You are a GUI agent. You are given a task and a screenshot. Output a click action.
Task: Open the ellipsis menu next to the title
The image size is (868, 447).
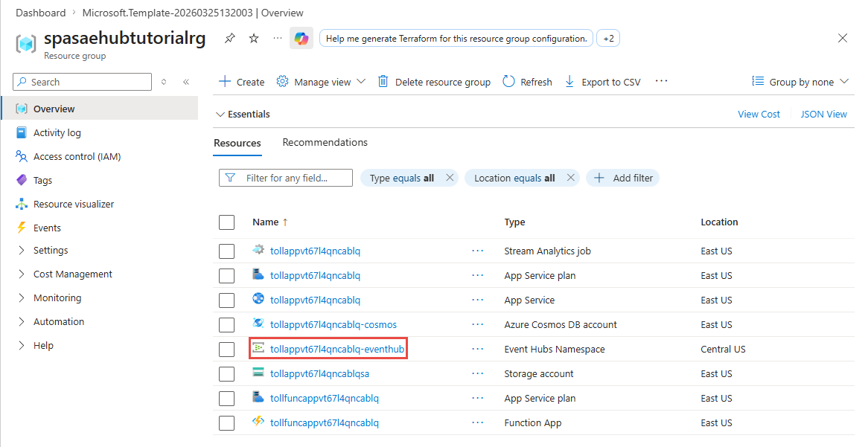click(x=278, y=38)
